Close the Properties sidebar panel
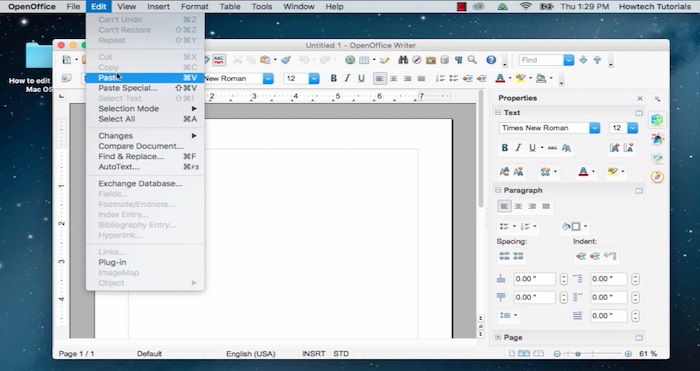 (x=640, y=98)
